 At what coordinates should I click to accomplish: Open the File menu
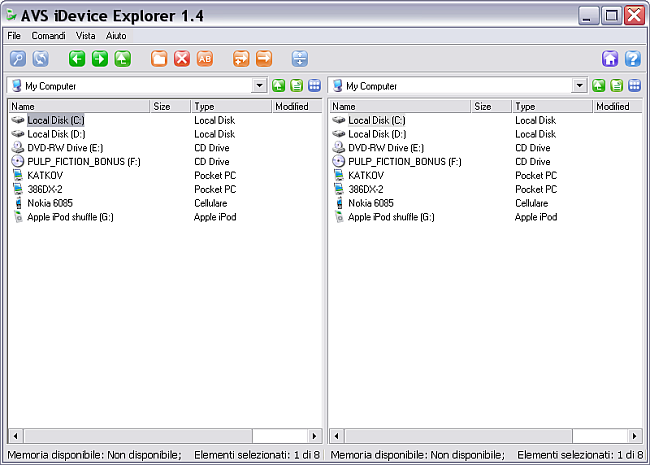14,36
